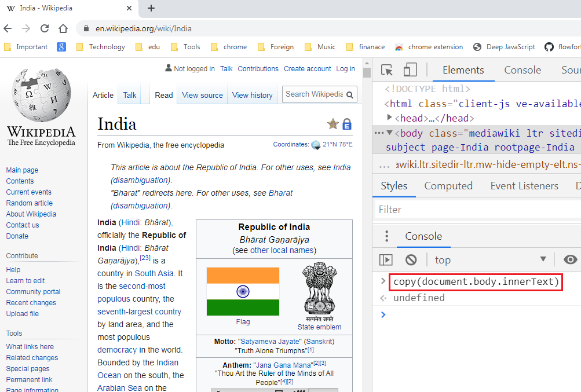Open the View history tab
This screenshot has height=392, width=581.
(252, 94)
